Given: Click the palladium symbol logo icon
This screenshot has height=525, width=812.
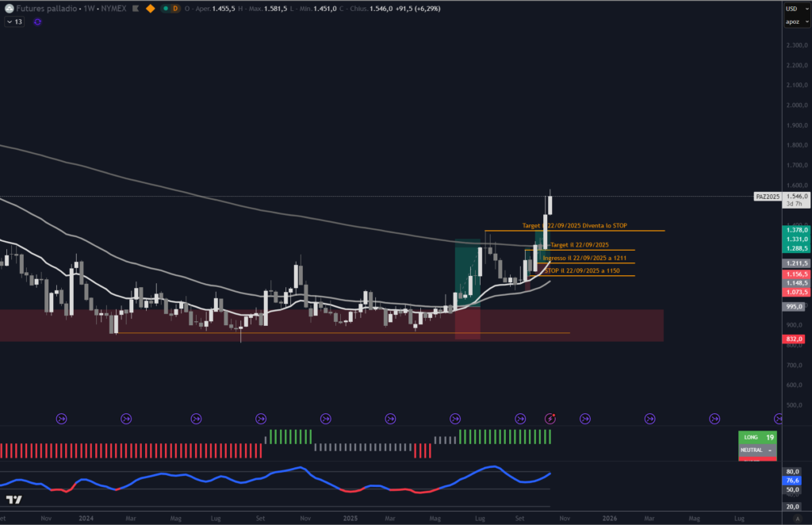Looking at the screenshot, I should [x=9, y=8].
